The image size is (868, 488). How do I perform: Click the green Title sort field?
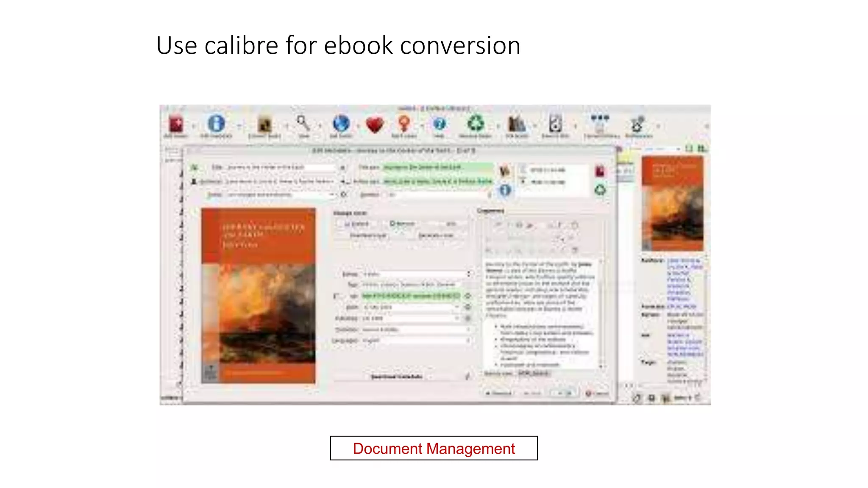[x=437, y=167]
